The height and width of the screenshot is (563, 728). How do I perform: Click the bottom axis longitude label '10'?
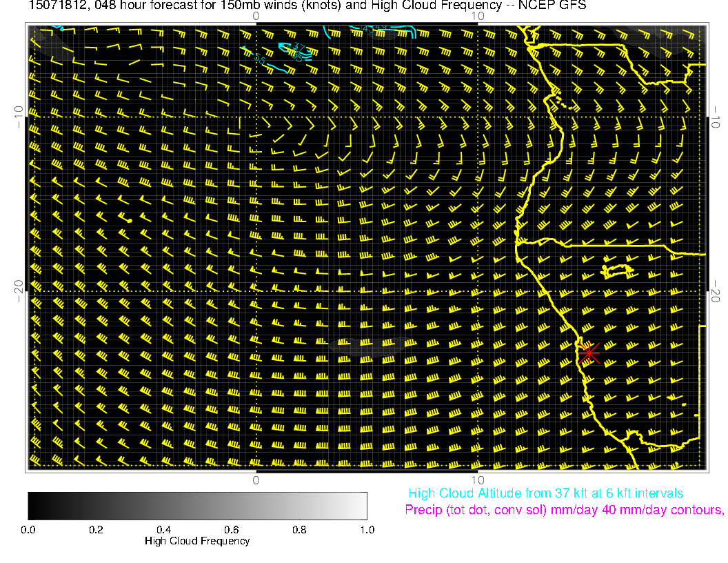point(478,480)
